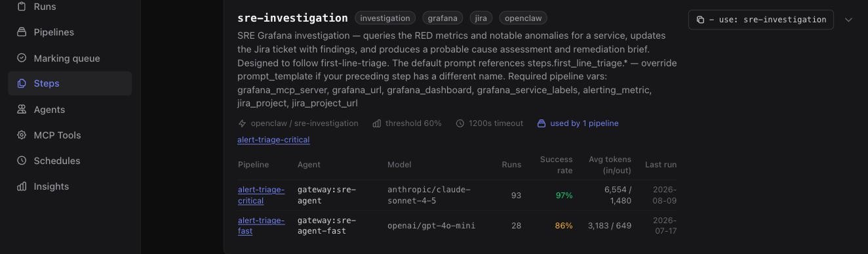This screenshot has height=254, width=868.
Task: Click the Marking queue checkmark icon
Action: pyautogui.click(x=22, y=58)
